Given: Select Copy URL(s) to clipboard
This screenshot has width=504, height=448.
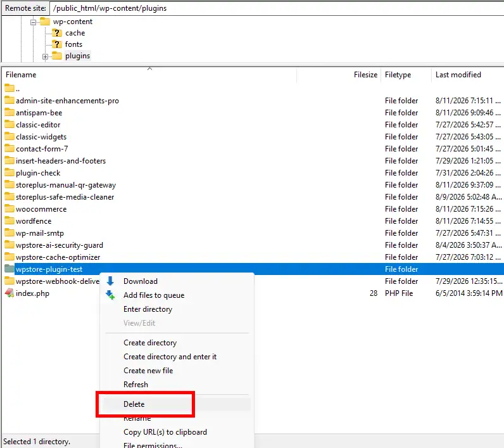Looking at the screenshot, I should coord(165,432).
